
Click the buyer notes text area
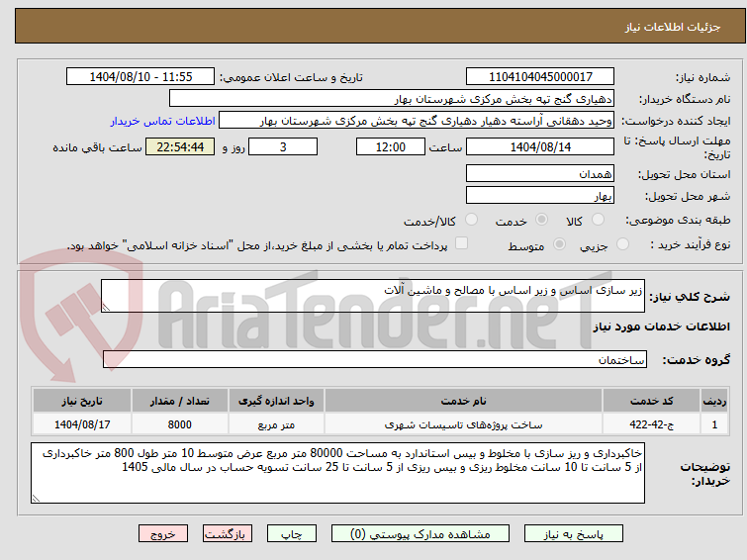coord(337,473)
